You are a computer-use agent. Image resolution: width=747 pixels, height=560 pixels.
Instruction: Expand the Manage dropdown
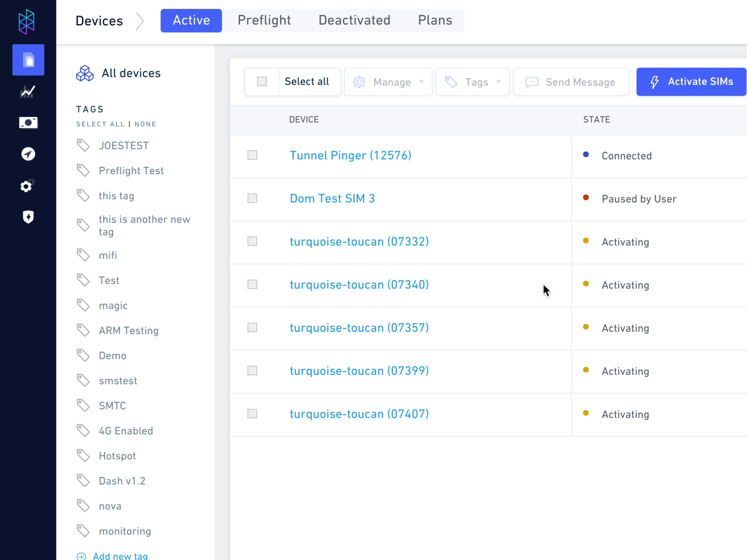[x=388, y=82]
